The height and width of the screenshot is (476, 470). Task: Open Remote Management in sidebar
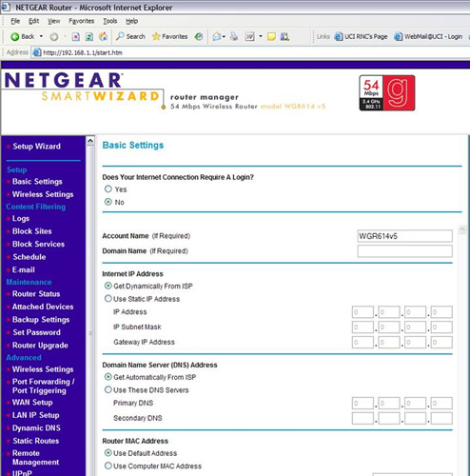[x=35, y=458]
